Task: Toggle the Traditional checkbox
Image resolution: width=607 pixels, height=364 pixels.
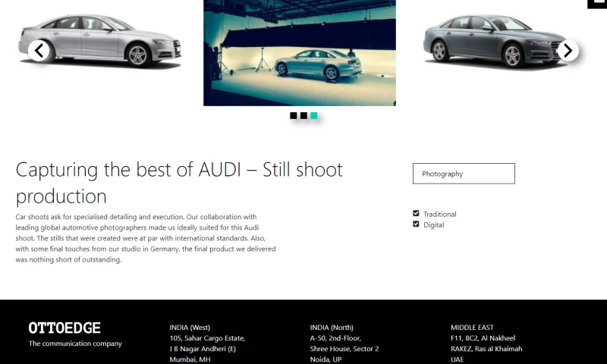Action: tap(416, 213)
